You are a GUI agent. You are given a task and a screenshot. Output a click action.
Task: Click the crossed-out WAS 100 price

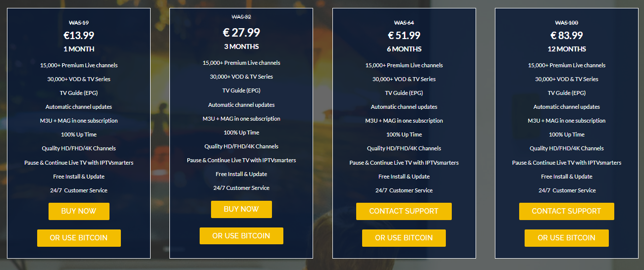[x=566, y=23]
